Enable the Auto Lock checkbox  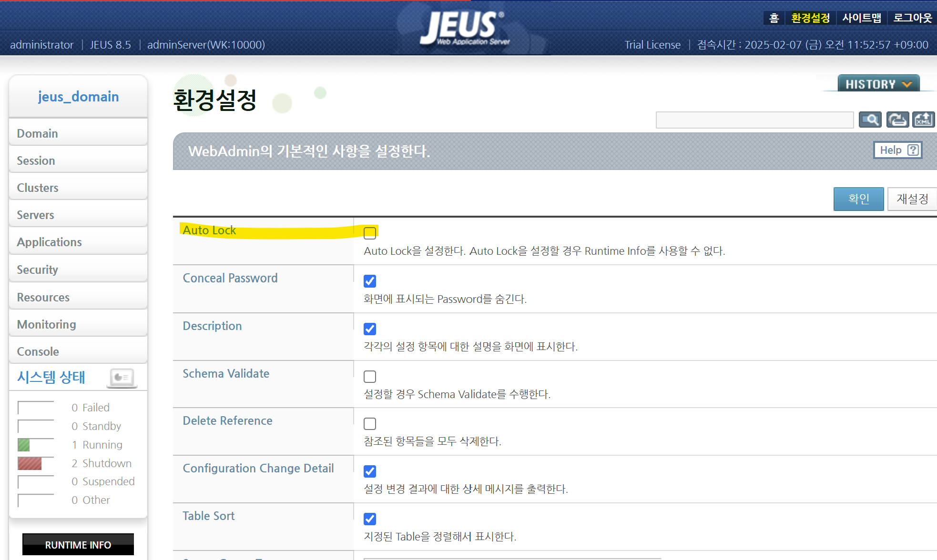370,233
